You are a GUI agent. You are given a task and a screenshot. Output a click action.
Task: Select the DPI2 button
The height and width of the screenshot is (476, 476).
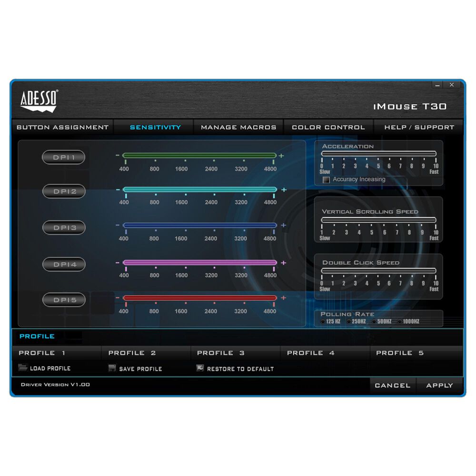tap(64, 191)
